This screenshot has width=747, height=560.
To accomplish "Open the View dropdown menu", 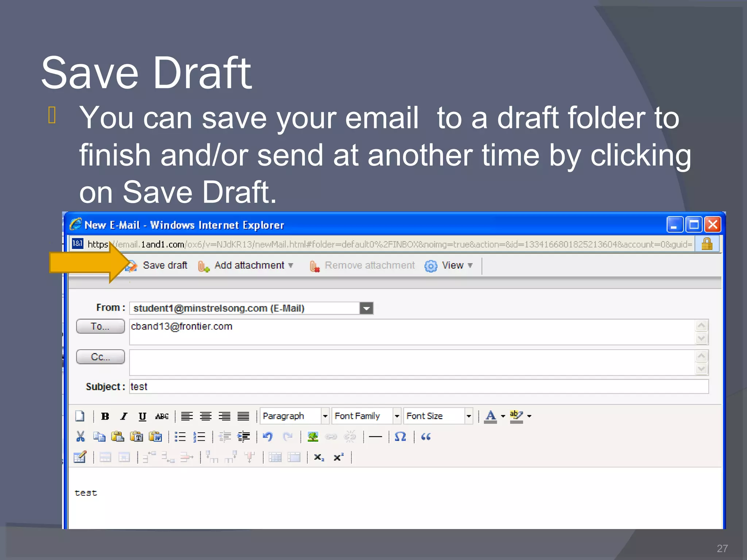I will pos(449,265).
